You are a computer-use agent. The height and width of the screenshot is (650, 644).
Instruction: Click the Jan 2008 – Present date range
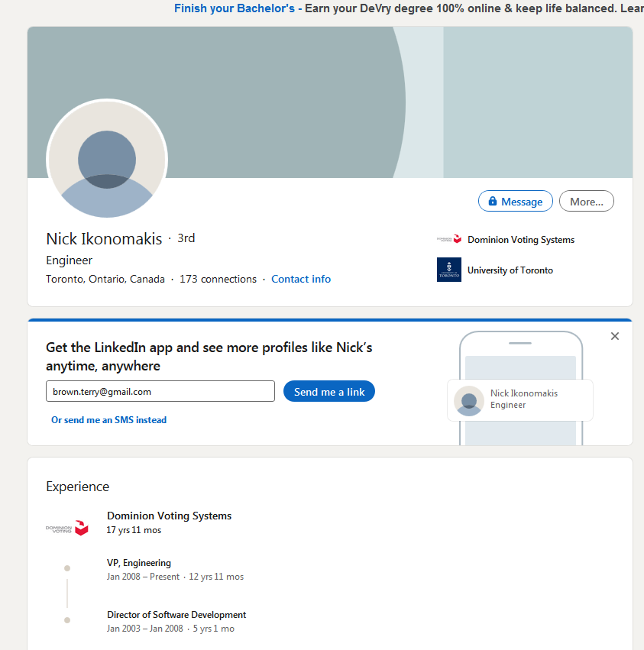coord(143,577)
